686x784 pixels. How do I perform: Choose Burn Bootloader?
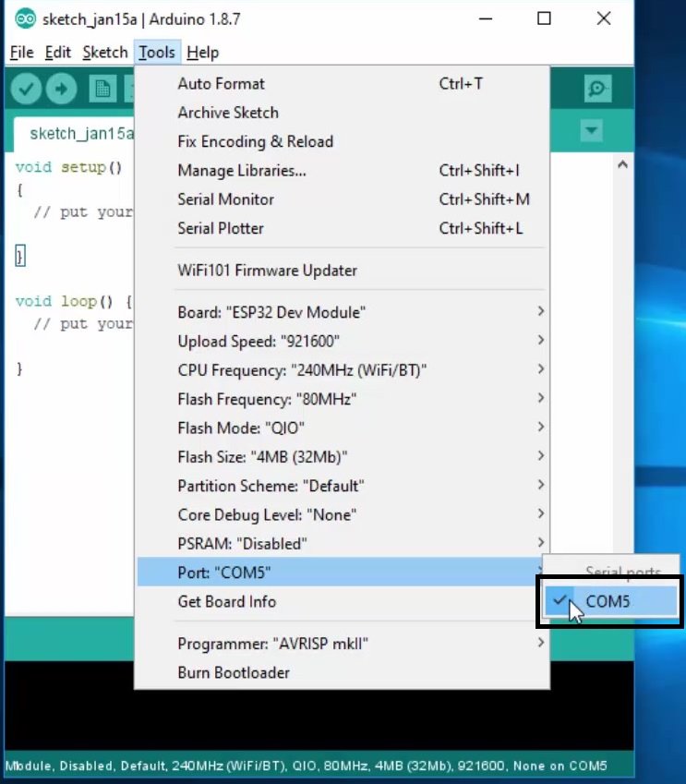(343, 672)
